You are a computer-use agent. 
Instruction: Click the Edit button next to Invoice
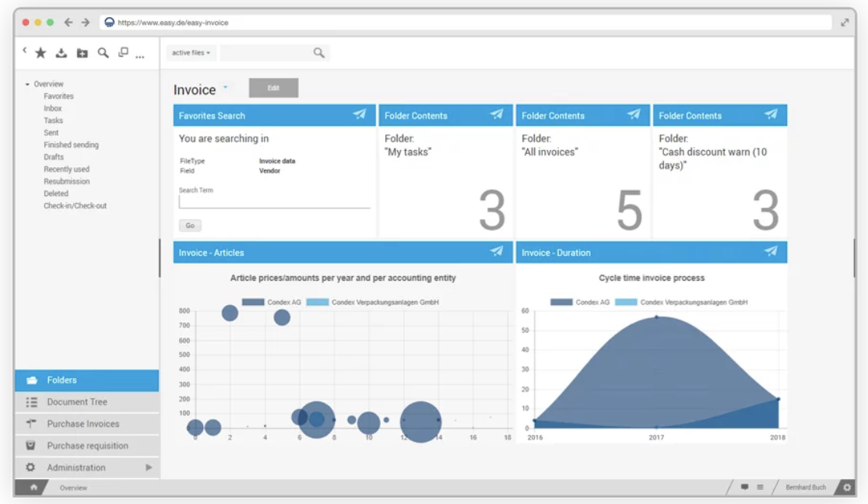coord(273,88)
